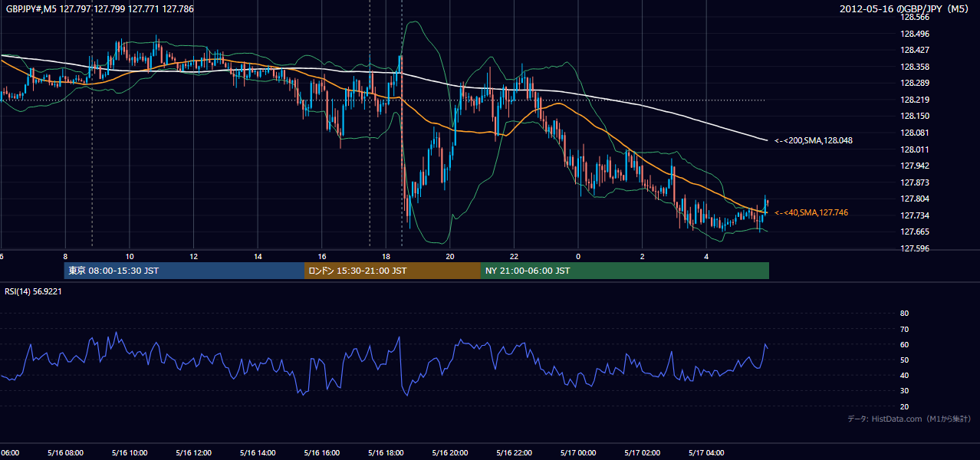The height and width of the screenshot is (460, 980).
Task: Click the 5/16 14:00 date axis label
Action: [x=258, y=453]
